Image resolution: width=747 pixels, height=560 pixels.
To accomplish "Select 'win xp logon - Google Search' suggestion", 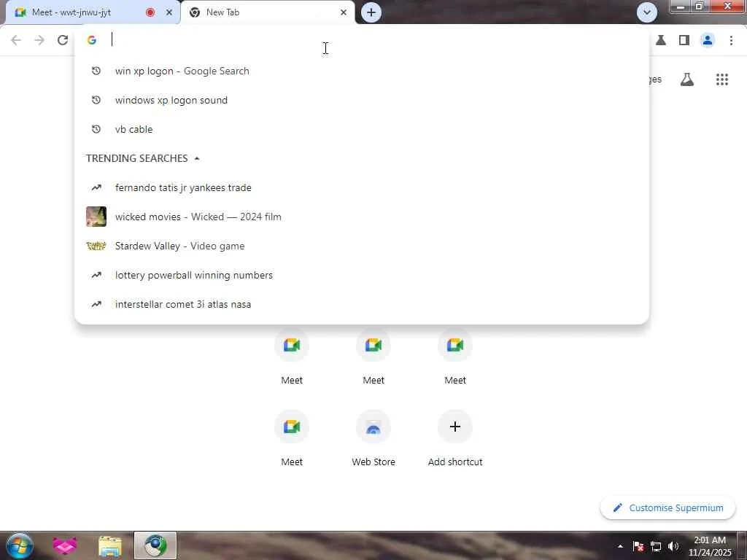I will 362,71.
